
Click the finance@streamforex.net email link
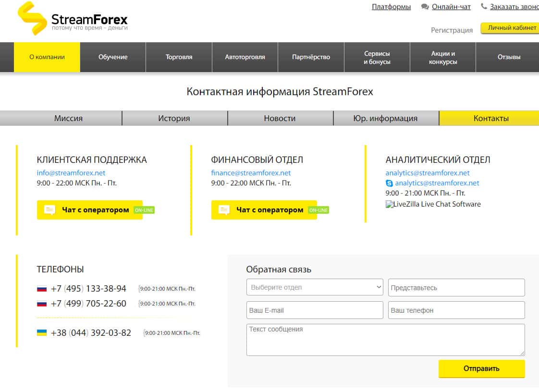251,173
